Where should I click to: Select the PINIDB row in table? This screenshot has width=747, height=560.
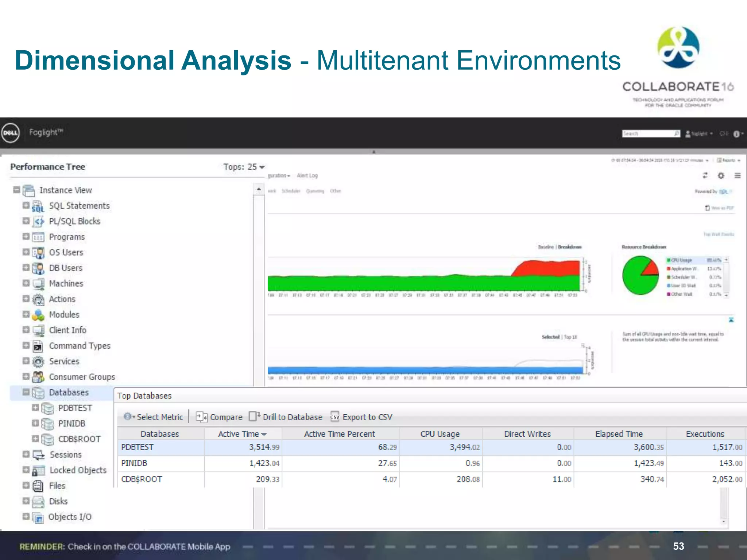(x=431, y=463)
